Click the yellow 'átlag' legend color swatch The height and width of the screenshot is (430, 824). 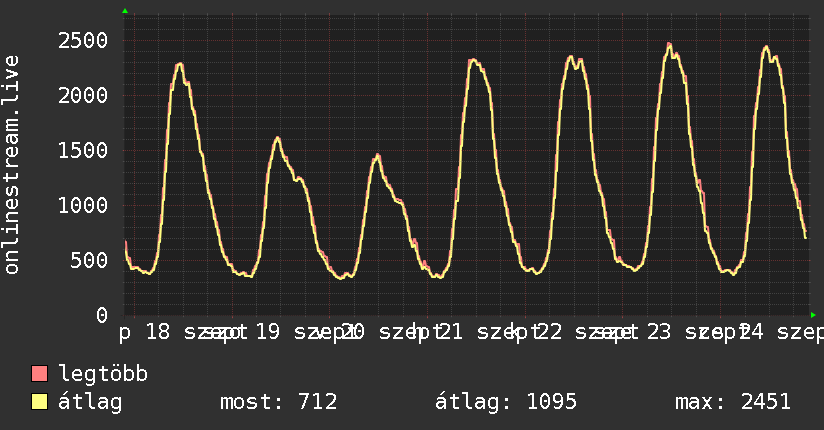39,401
